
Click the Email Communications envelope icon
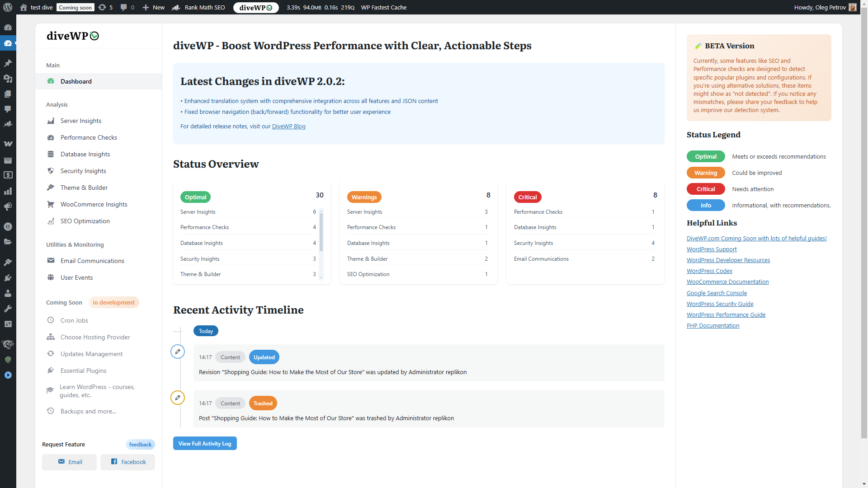[x=51, y=261]
